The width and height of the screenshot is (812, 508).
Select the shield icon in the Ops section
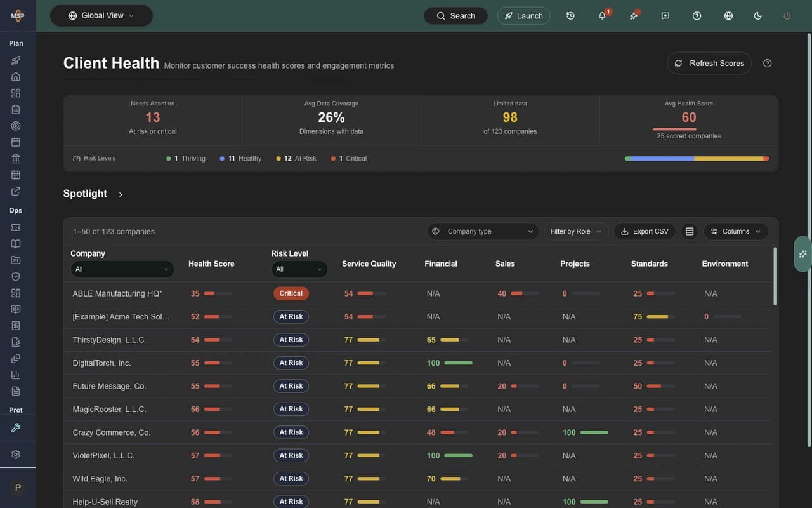point(16,276)
